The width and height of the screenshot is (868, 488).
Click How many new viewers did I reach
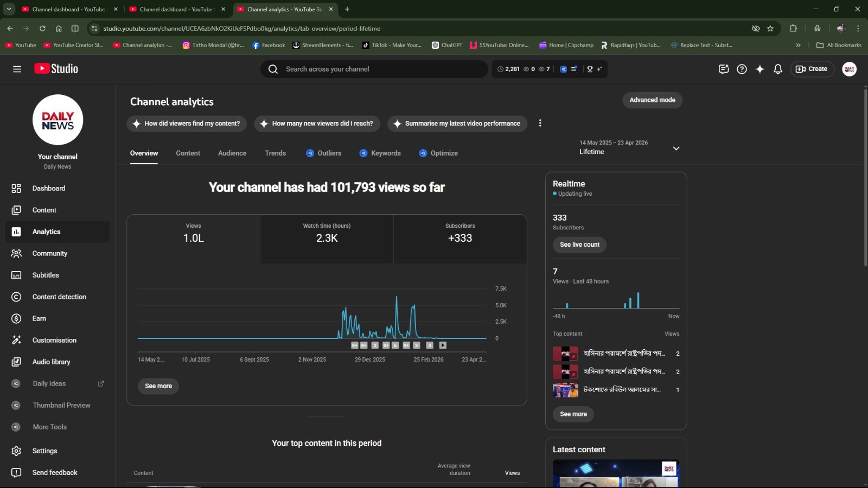pyautogui.click(x=317, y=124)
